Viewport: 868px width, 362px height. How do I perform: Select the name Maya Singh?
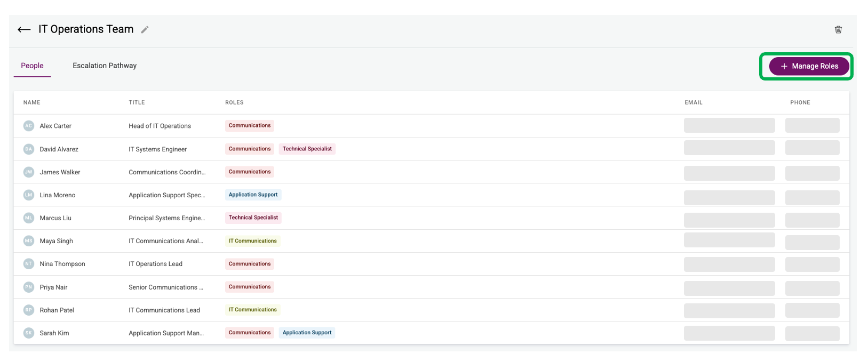(57, 241)
